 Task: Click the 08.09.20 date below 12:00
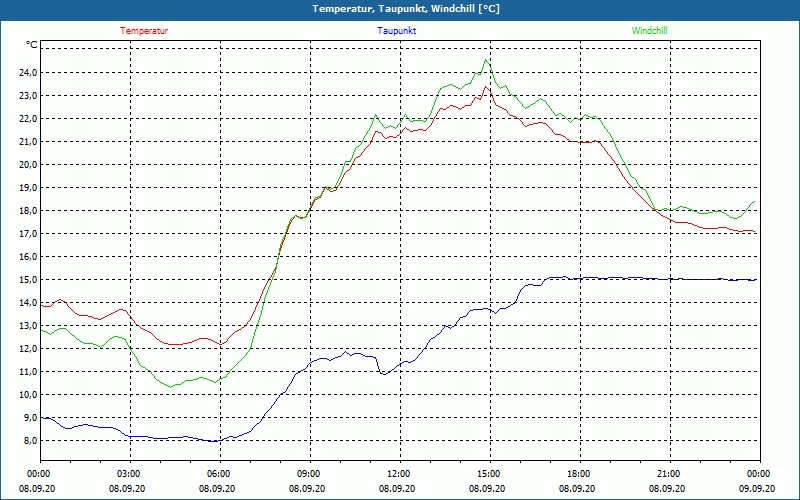tap(397, 488)
